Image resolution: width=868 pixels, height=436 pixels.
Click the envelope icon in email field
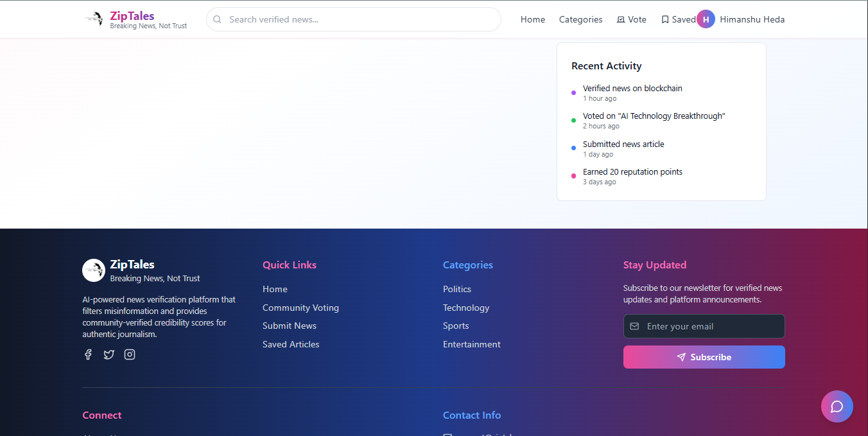point(634,326)
